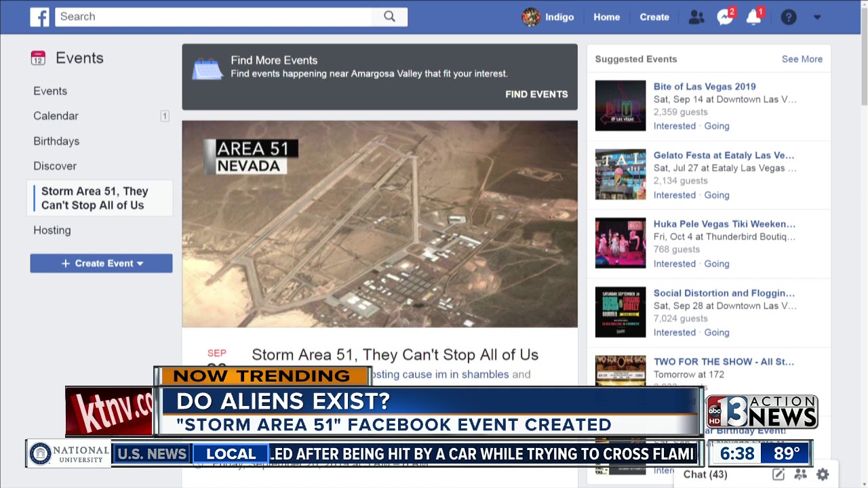This screenshot has width=868, height=488.
Task: Select Storm Area 51 sidebar item
Action: point(100,198)
